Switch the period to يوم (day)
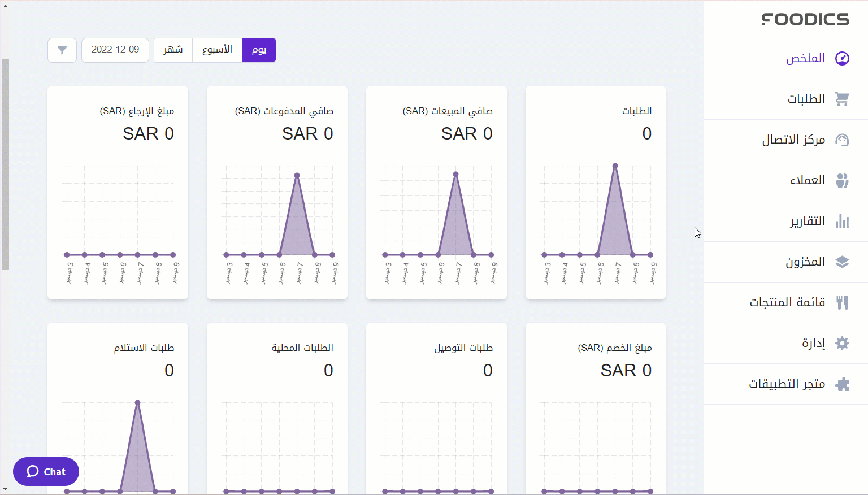Viewport: 868px width, 495px height. [259, 50]
